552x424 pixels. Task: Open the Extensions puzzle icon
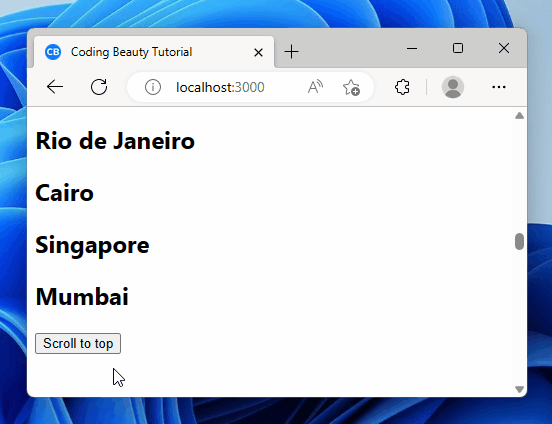pyautogui.click(x=402, y=87)
